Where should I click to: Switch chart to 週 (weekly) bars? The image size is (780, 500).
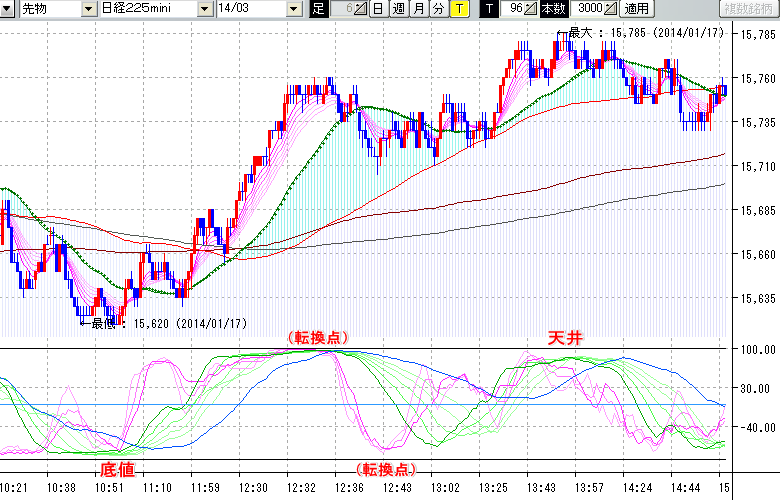point(398,9)
